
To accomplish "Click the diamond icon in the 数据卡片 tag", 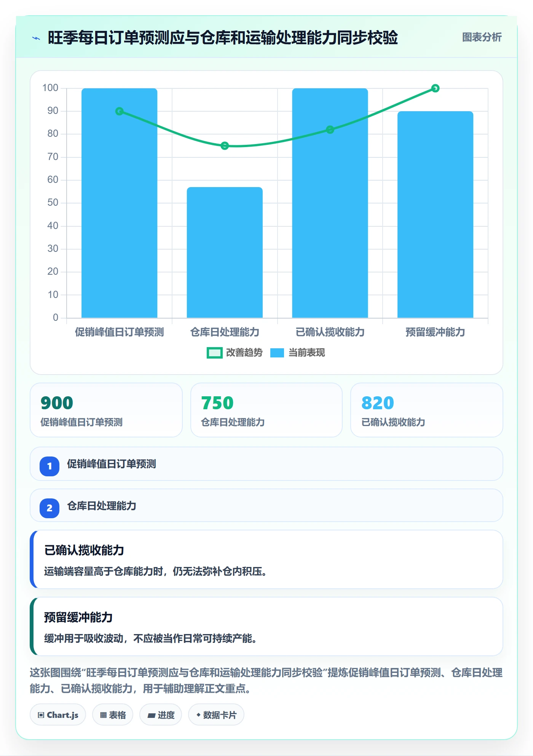I will [198, 715].
